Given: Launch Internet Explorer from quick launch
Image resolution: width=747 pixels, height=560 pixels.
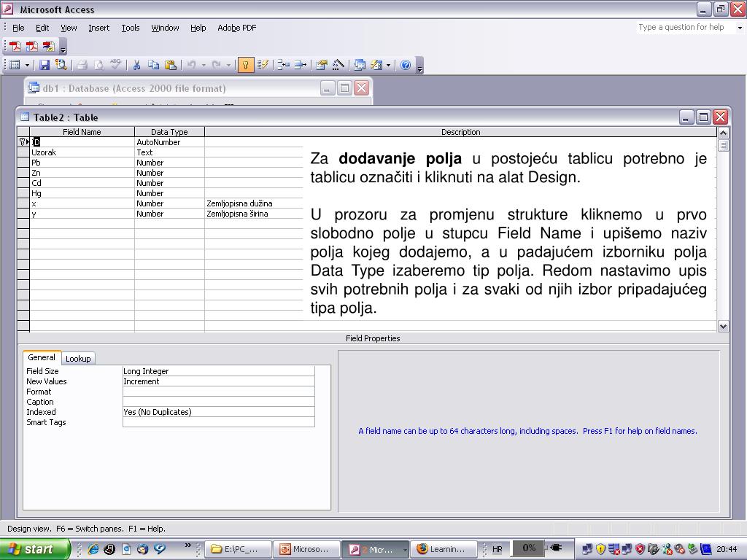Looking at the screenshot, I should (x=93, y=549).
